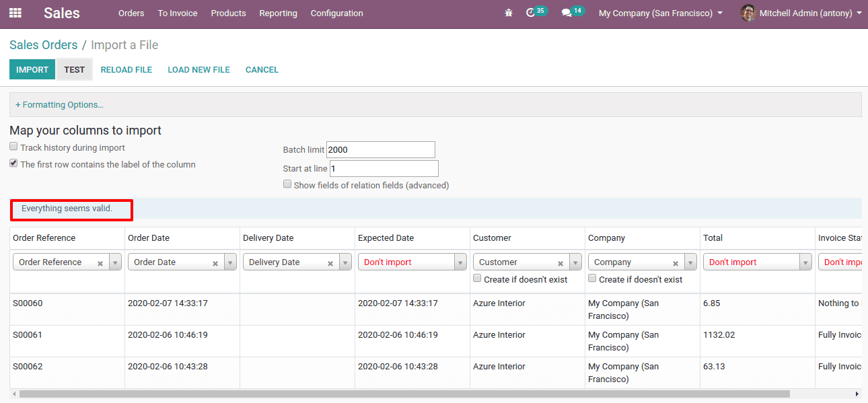Image resolution: width=868 pixels, height=403 pixels.
Task: Click the Import button
Action: coord(32,69)
